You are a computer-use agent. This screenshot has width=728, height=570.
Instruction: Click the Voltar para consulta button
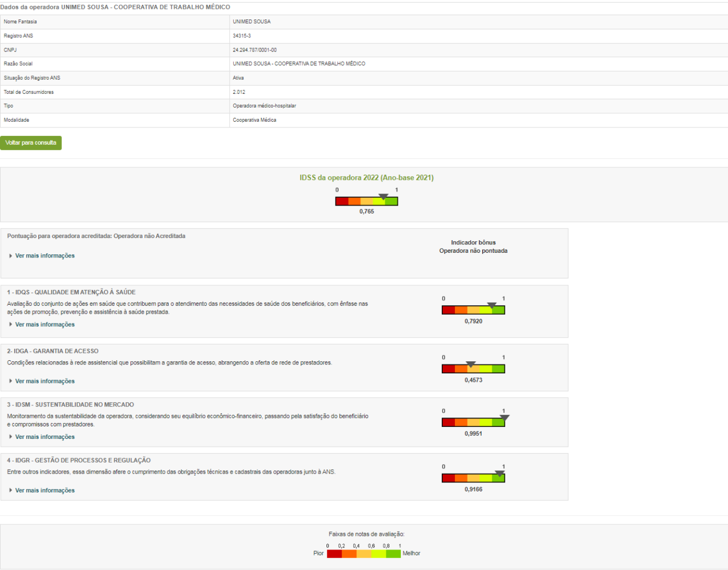pyautogui.click(x=31, y=143)
